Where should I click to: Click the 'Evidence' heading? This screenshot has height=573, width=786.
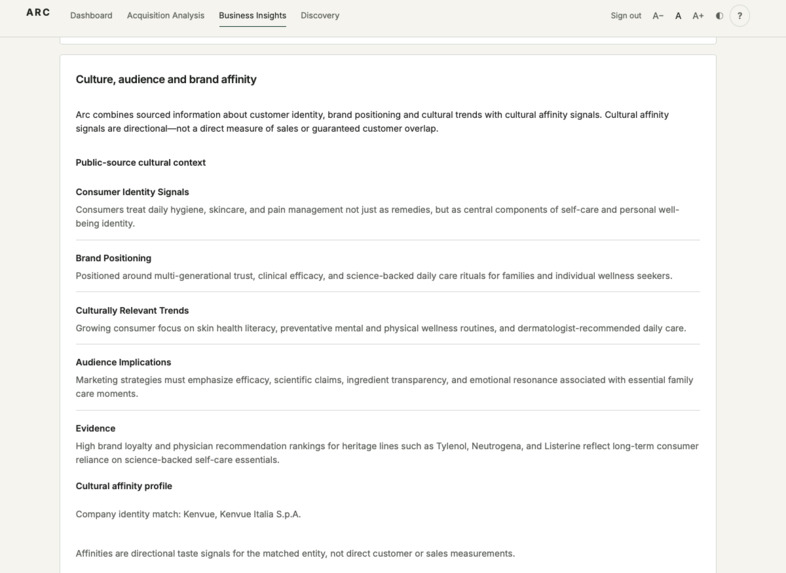(95, 428)
